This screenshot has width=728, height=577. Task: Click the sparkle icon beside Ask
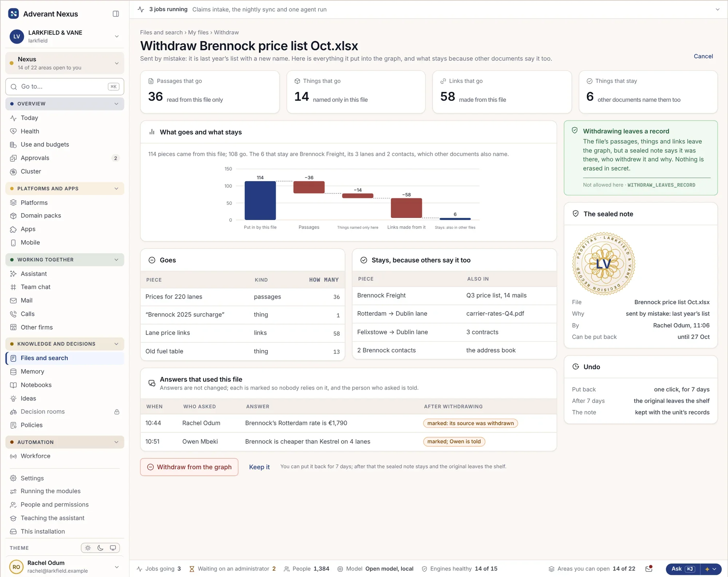707,569
